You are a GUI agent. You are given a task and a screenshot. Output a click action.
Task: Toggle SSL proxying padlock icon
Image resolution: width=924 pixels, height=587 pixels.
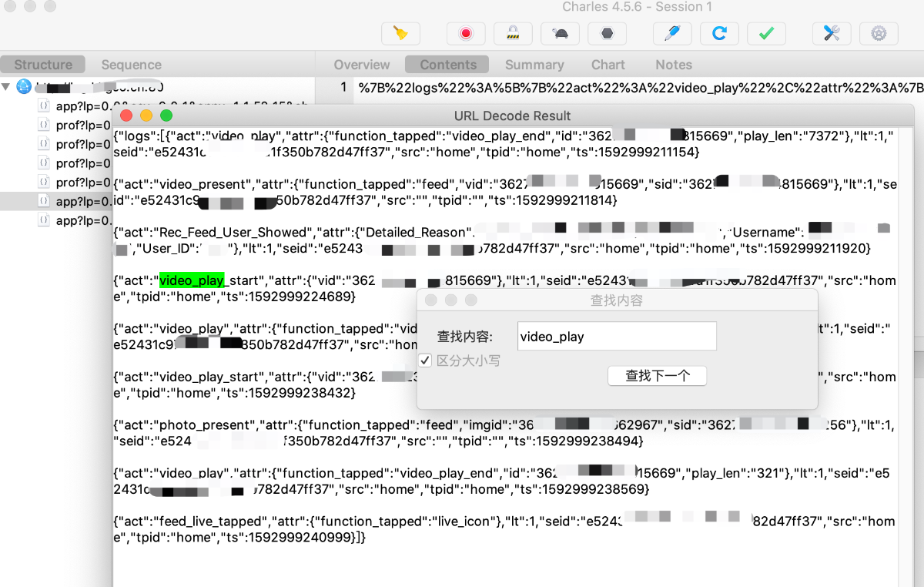coord(513,34)
